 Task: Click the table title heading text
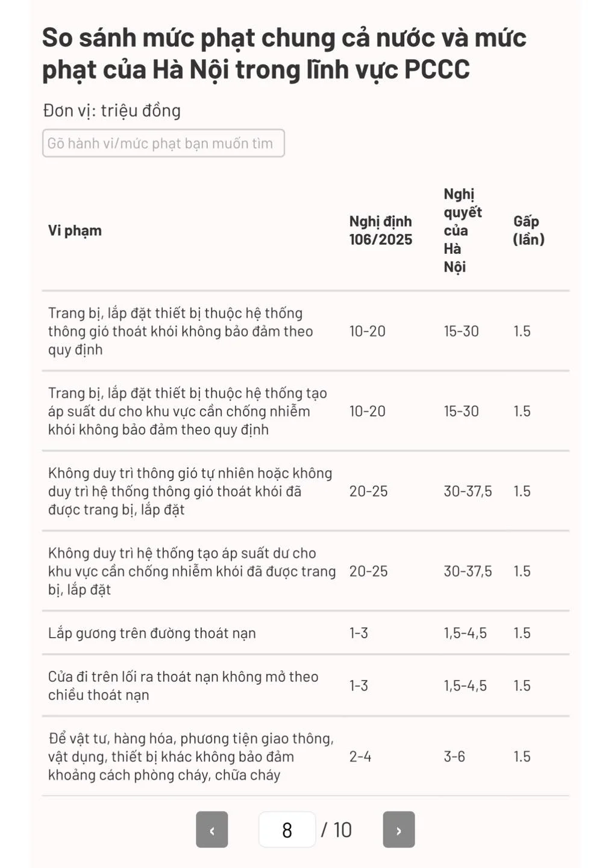[284, 54]
